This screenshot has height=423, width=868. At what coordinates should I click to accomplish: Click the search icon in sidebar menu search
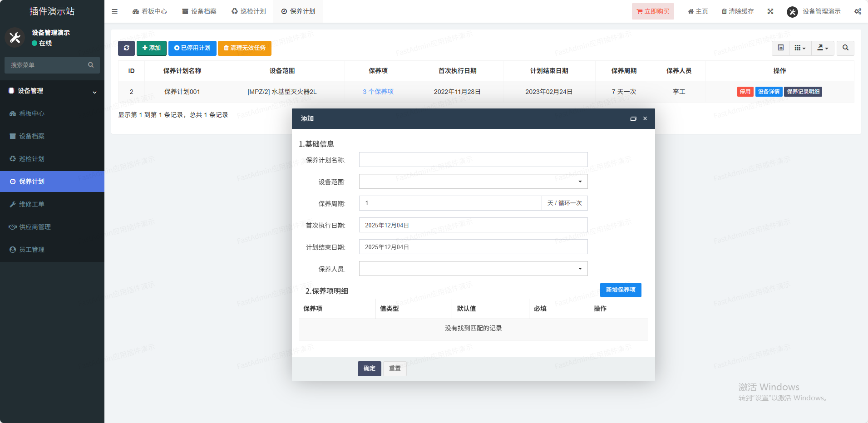(91, 65)
